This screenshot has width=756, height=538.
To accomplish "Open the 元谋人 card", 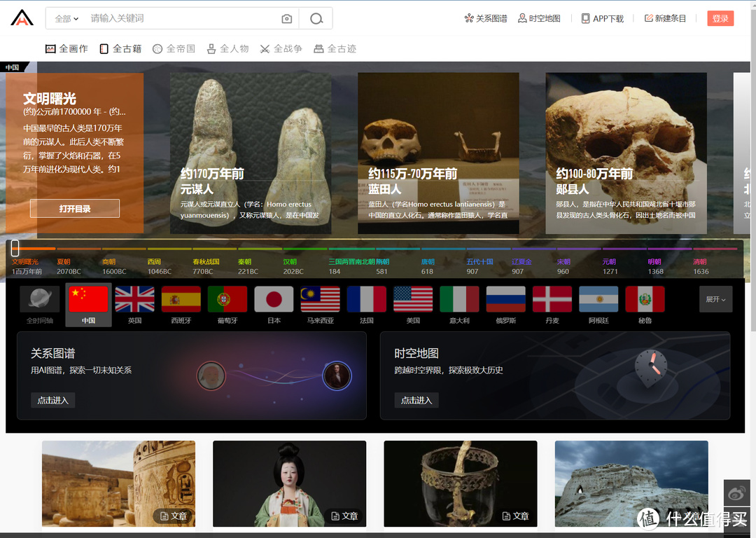I will (x=251, y=153).
